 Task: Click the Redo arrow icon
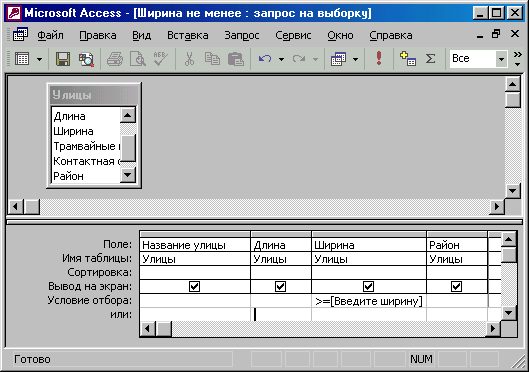[x=299, y=59]
